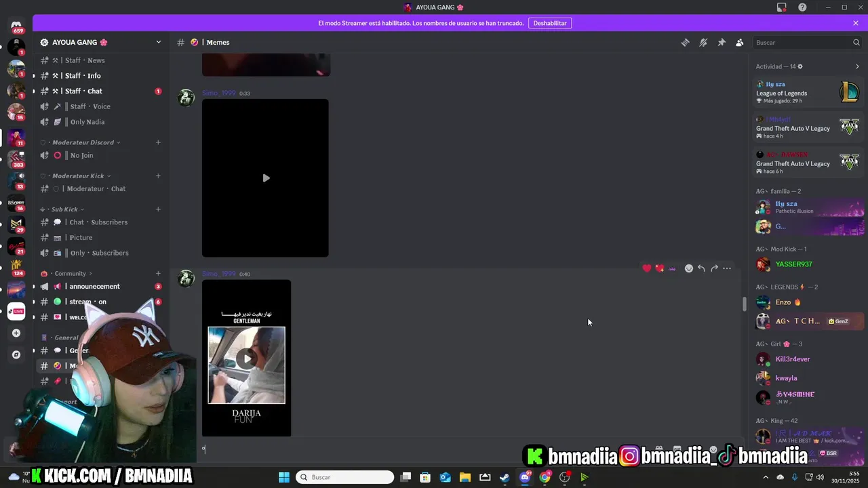This screenshot has height=488, width=868.
Task: Click the Discord Buscar search field
Action: tap(807, 42)
